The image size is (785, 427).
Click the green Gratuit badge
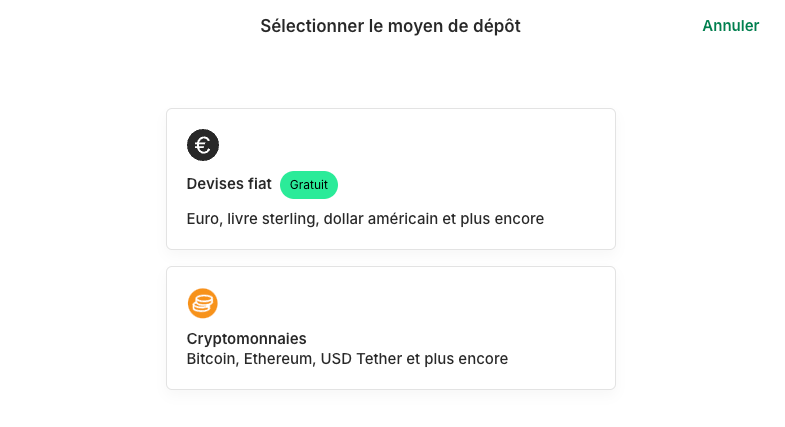(309, 185)
